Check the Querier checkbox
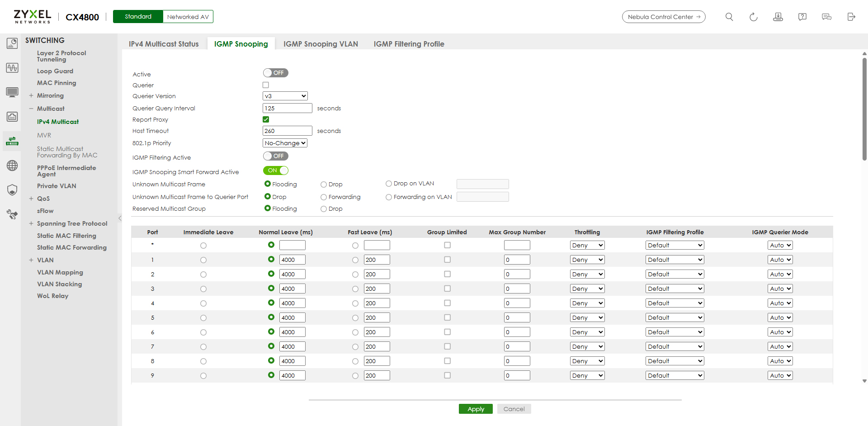The height and width of the screenshot is (426, 868). click(x=266, y=85)
